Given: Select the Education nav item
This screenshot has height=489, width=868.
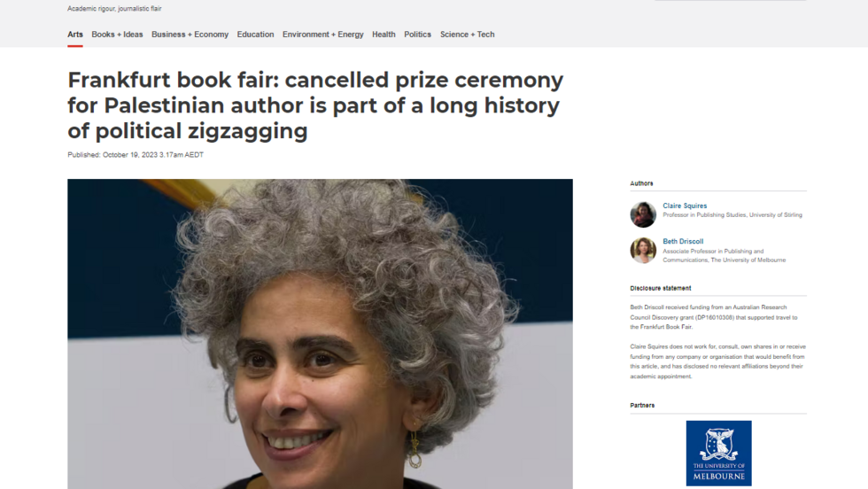Looking at the screenshot, I should coord(255,35).
